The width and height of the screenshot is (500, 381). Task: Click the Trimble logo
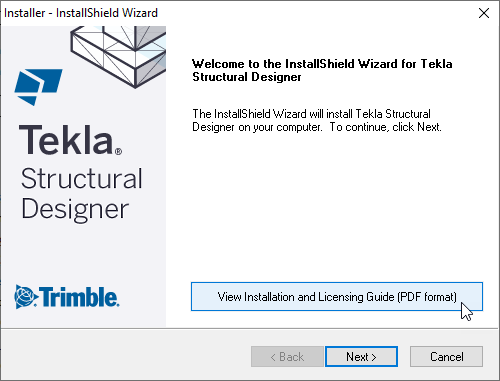click(67, 296)
